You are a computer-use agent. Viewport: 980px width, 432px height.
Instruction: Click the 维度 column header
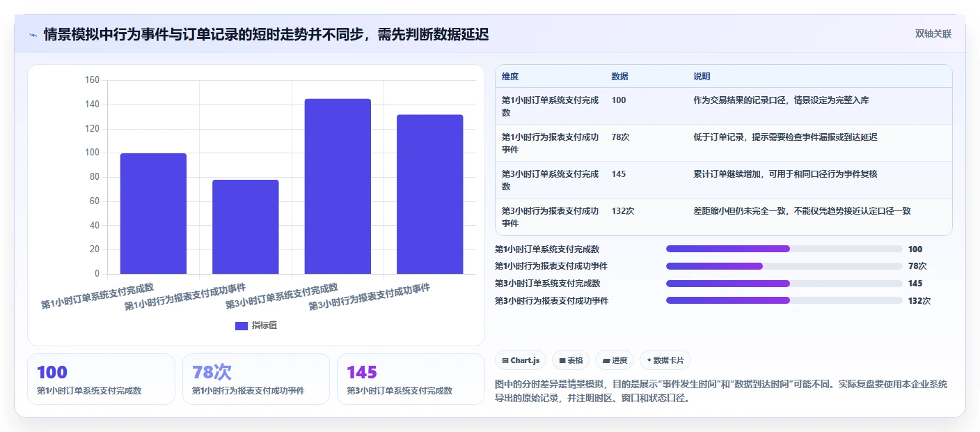click(510, 77)
